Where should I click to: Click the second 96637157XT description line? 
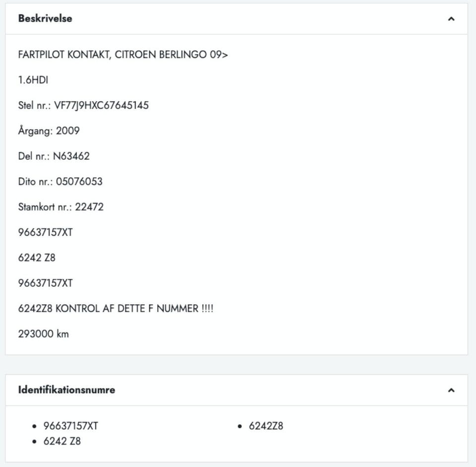[x=45, y=283]
